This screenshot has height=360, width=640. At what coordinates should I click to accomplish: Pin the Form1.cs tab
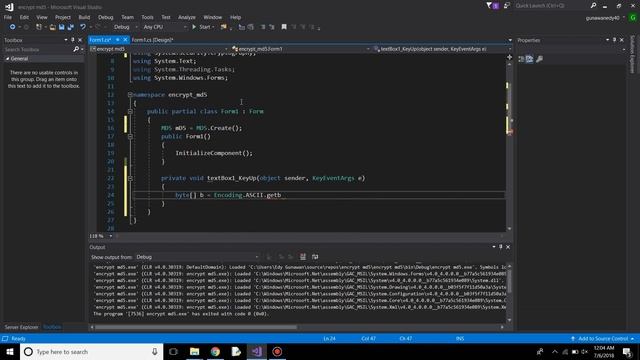pos(117,40)
